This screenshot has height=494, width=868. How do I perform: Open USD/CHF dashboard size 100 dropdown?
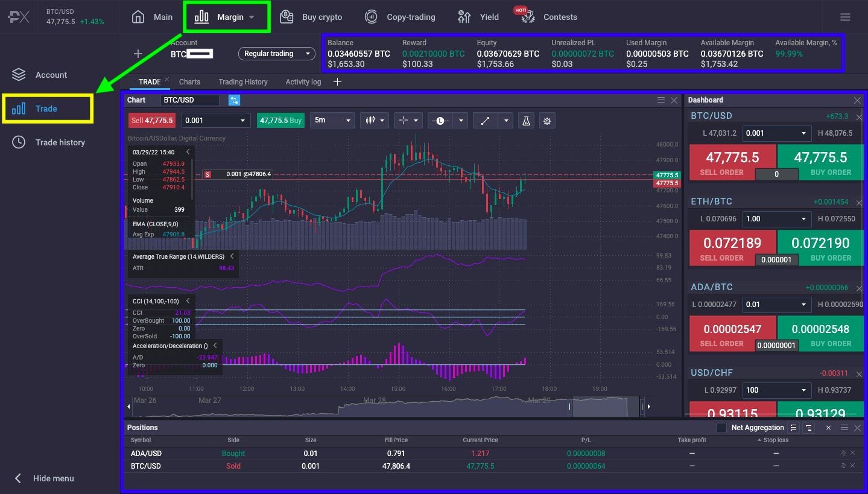pos(777,390)
